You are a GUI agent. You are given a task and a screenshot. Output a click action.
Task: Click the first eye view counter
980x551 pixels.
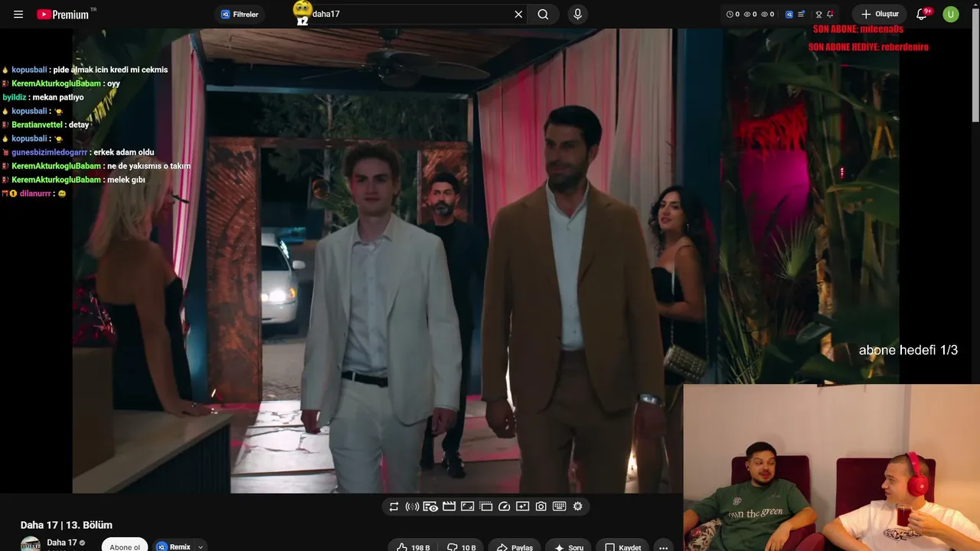(750, 15)
